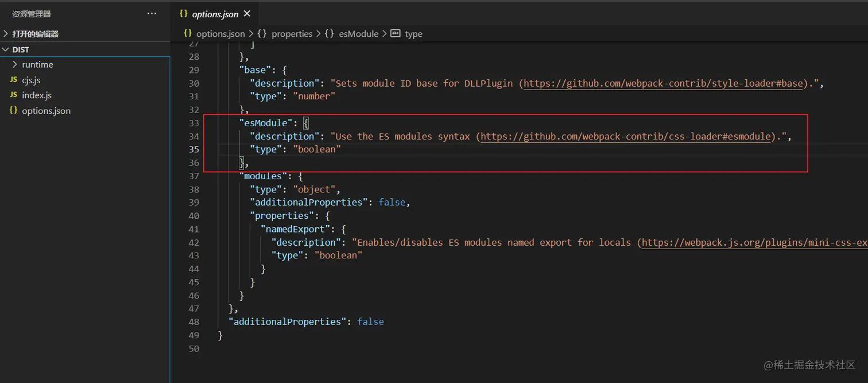
Task: Click the "object" value on line 38
Action: pyautogui.click(x=314, y=189)
